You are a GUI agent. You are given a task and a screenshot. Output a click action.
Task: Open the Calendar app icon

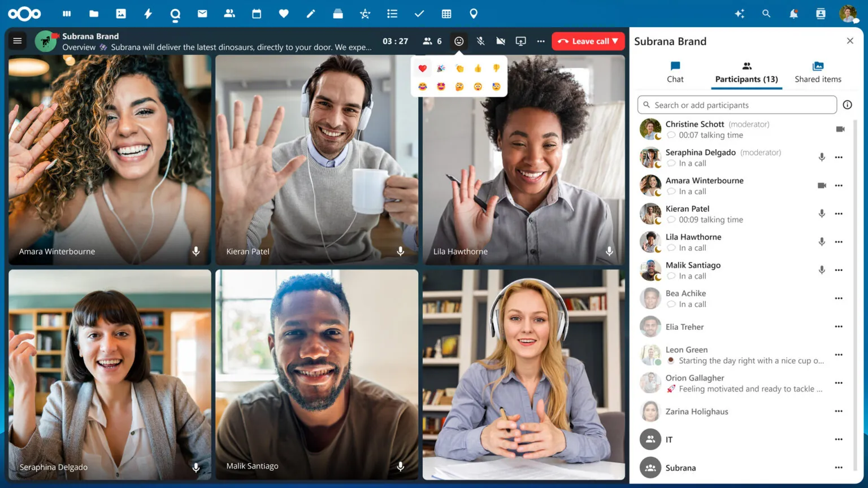pyautogui.click(x=257, y=14)
